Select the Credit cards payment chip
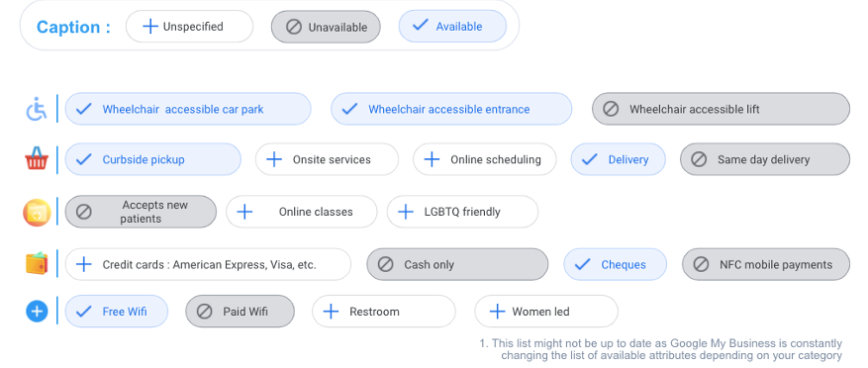 208,264
